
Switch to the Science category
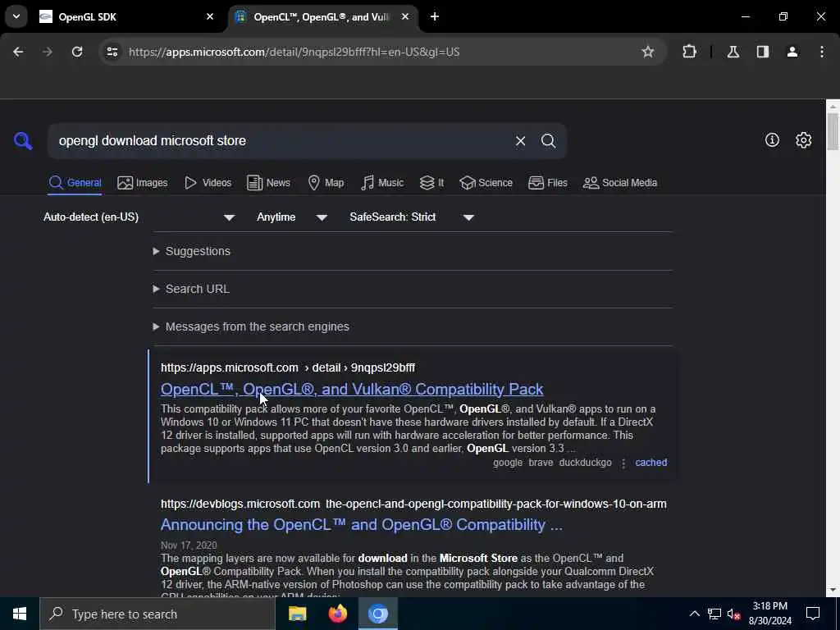point(486,183)
